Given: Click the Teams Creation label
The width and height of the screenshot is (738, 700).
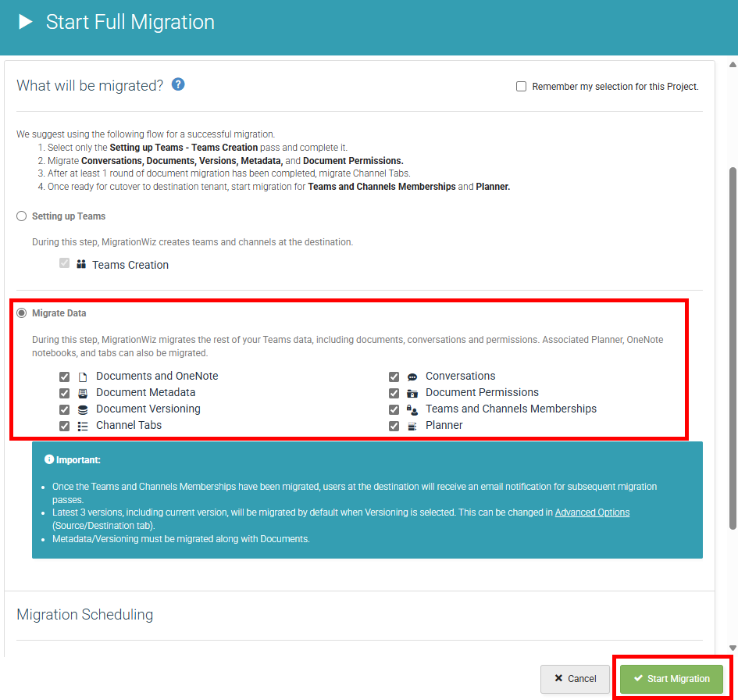Looking at the screenshot, I should click(x=130, y=265).
